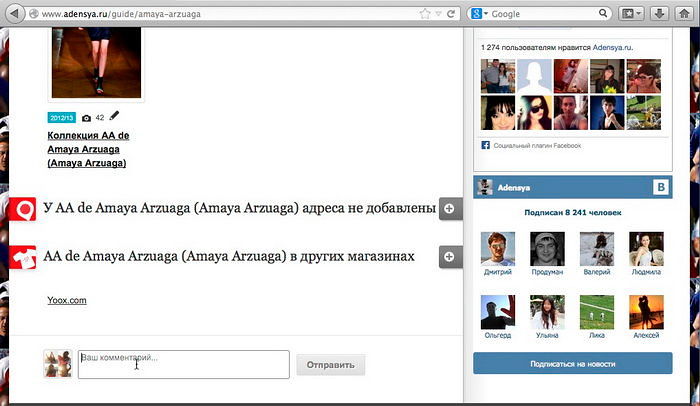The width and height of the screenshot is (700, 406).
Task: Click the red map pin address icon
Action: coord(23,209)
